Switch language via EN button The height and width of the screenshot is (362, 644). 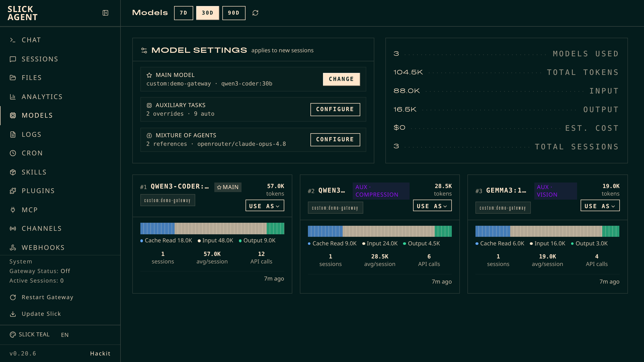pyautogui.click(x=65, y=335)
